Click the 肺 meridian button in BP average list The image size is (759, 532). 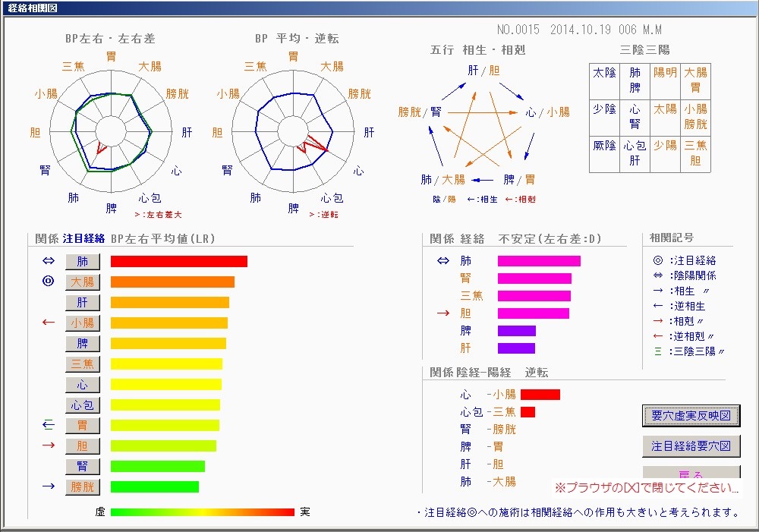(x=83, y=262)
